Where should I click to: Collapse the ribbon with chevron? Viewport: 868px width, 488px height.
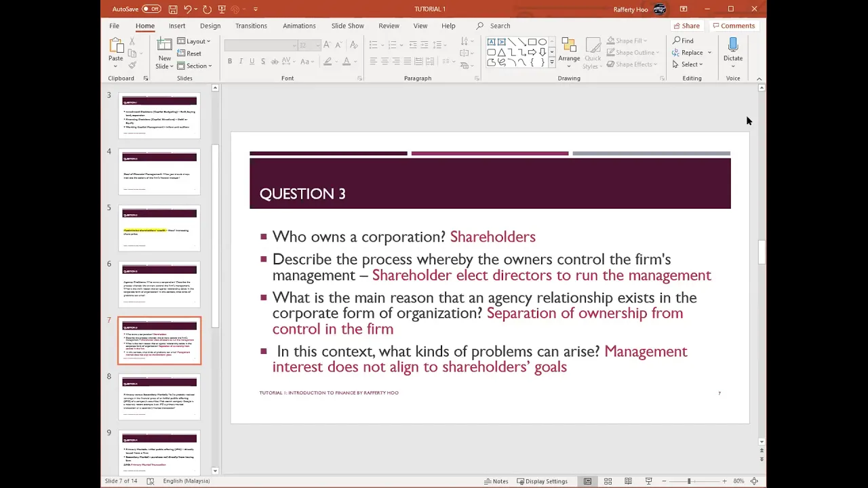(x=759, y=79)
